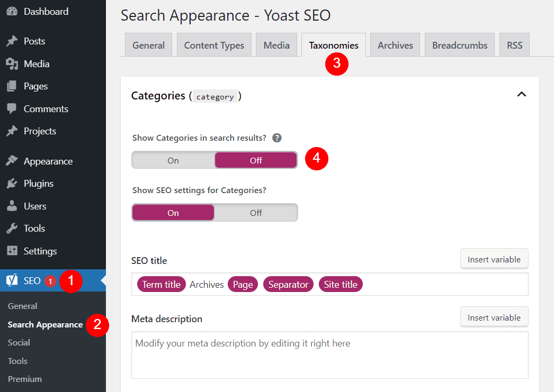Click the SEO notification count badge
Screen dimensions: 554x392
point(50,281)
